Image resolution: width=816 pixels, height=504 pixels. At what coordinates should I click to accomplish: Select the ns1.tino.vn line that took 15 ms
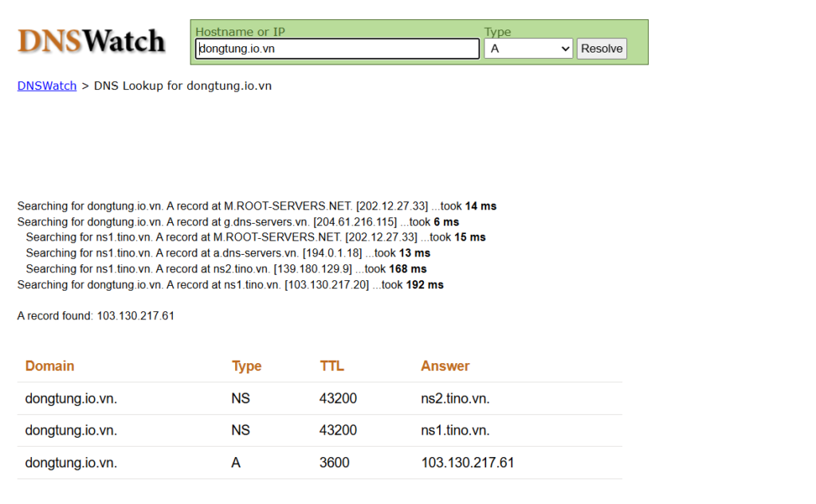pyautogui.click(x=256, y=237)
